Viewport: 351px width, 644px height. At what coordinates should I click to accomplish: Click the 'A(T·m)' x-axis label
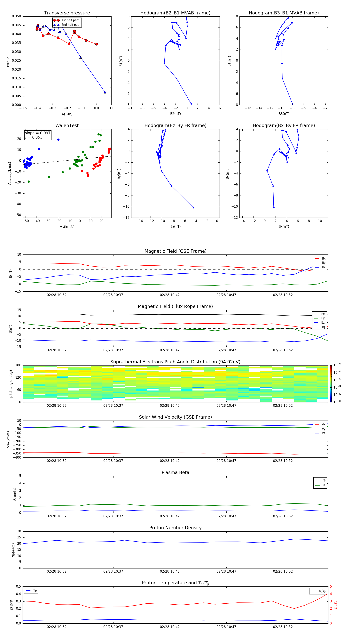67,114
